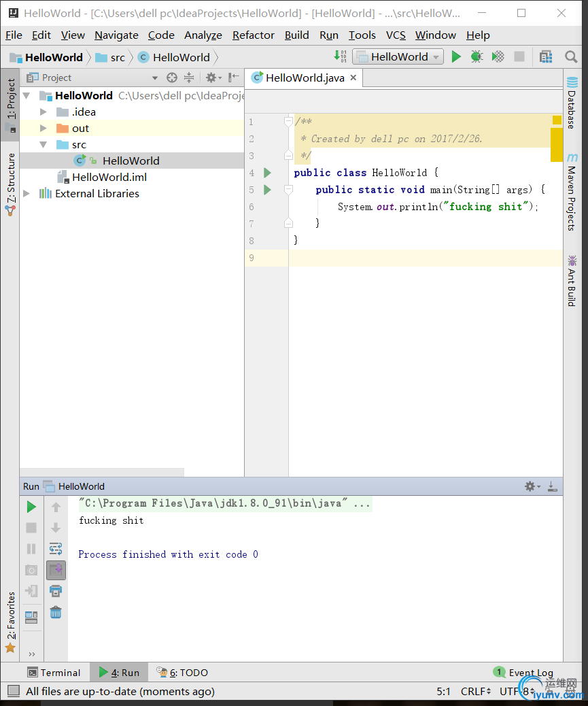
Task: Open the File menu
Action: click(x=14, y=35)
